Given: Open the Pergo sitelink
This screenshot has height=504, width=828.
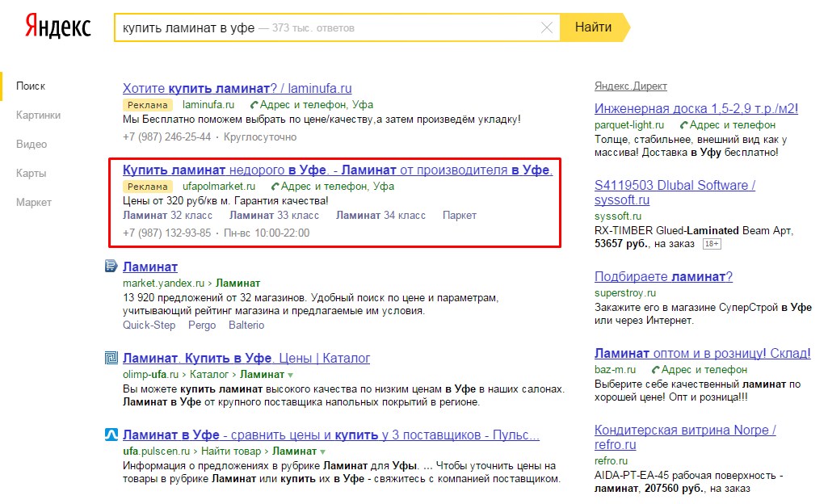Looking at the screenshot, I should click(202, 325).
